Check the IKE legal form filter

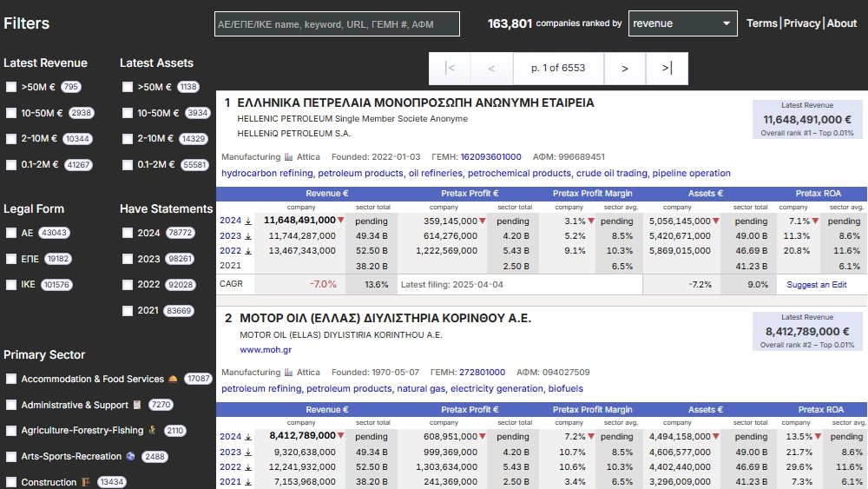11,285
